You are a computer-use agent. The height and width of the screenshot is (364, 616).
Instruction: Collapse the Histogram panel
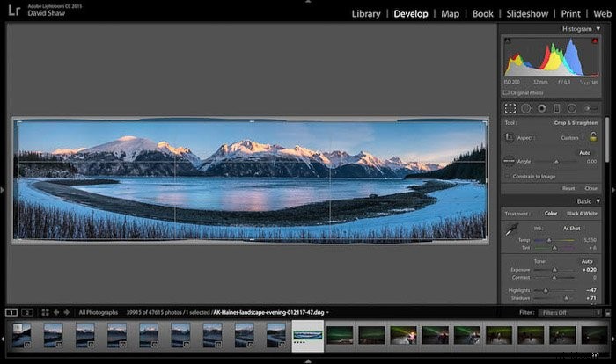pyautogui.click(x=598, y=29)
